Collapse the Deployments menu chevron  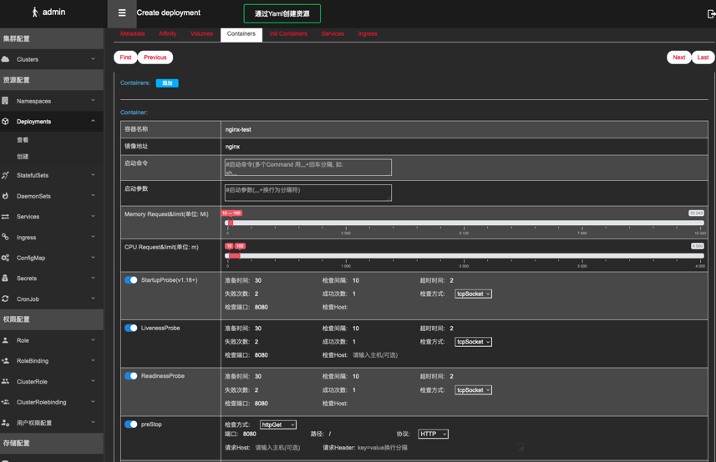pos(93,121)
